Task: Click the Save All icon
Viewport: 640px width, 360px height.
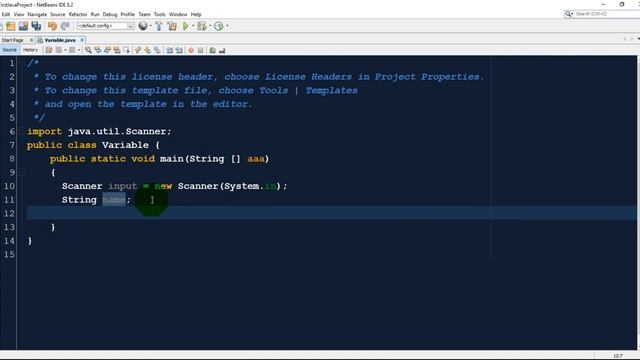Action: point(36,26)
